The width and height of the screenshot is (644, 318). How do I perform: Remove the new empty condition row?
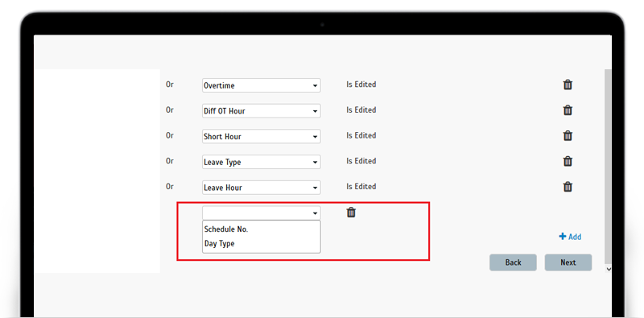click(351, 213)
